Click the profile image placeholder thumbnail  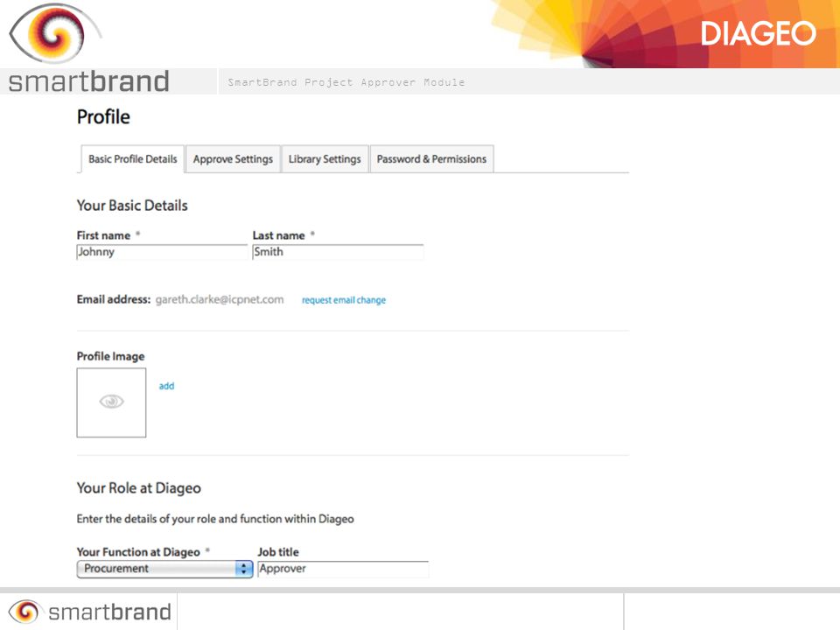pos(111,402)
